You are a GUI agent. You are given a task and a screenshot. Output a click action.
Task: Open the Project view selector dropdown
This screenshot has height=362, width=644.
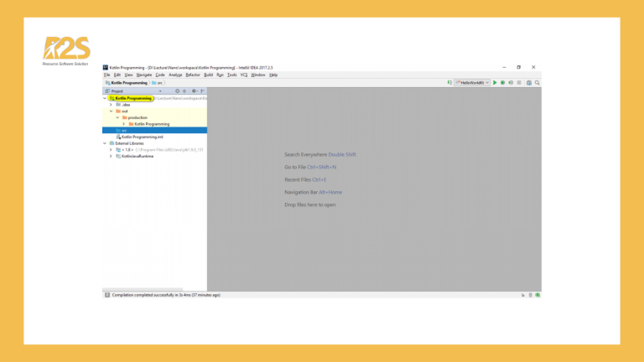pos(159,90)
